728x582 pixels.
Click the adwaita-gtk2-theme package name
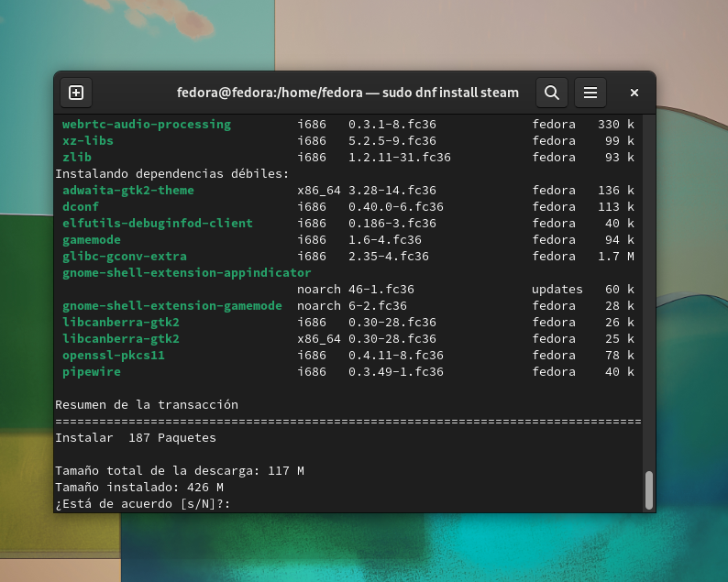(x=128, y=191)
